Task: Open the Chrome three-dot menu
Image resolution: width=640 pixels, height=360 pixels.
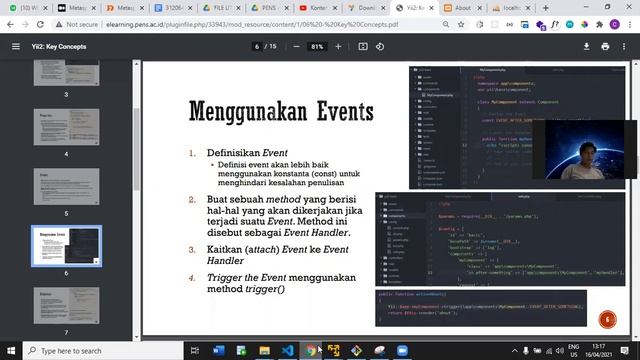Action: point(630,24)
